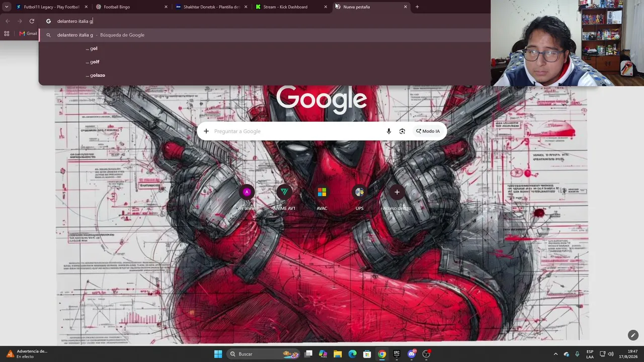Screen dimensions: 644x362
Task: Open the volume speaker tray icon
Action: click(611, 354)
